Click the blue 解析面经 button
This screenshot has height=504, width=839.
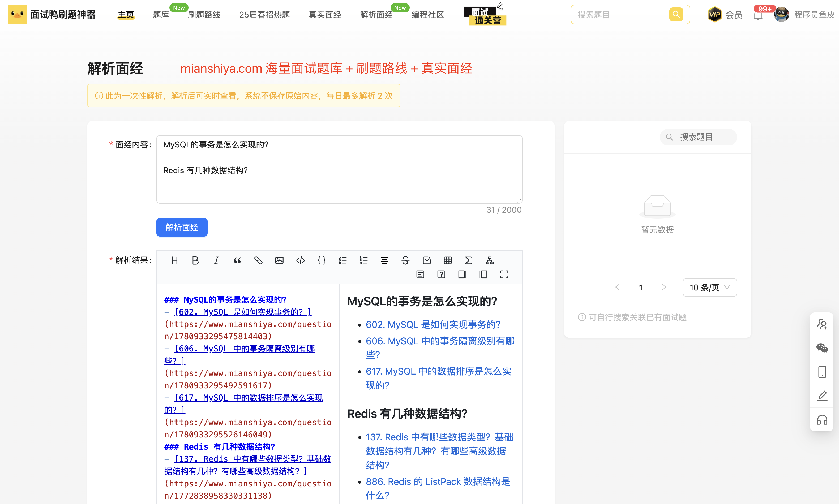point(182,227)
